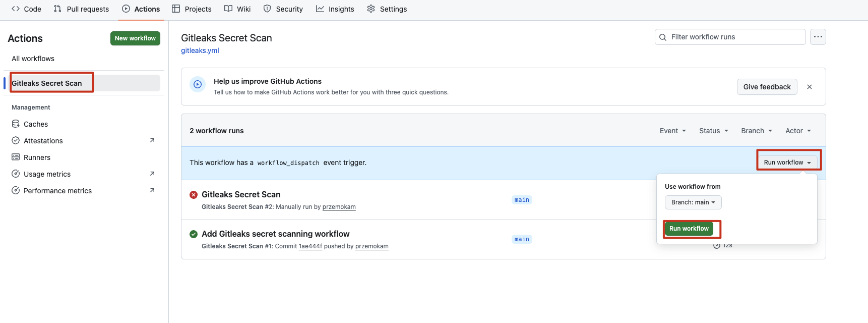Screen dimensions: 868x323
Task: Open the Actor filter dropdown
Action: coord(798,131)
